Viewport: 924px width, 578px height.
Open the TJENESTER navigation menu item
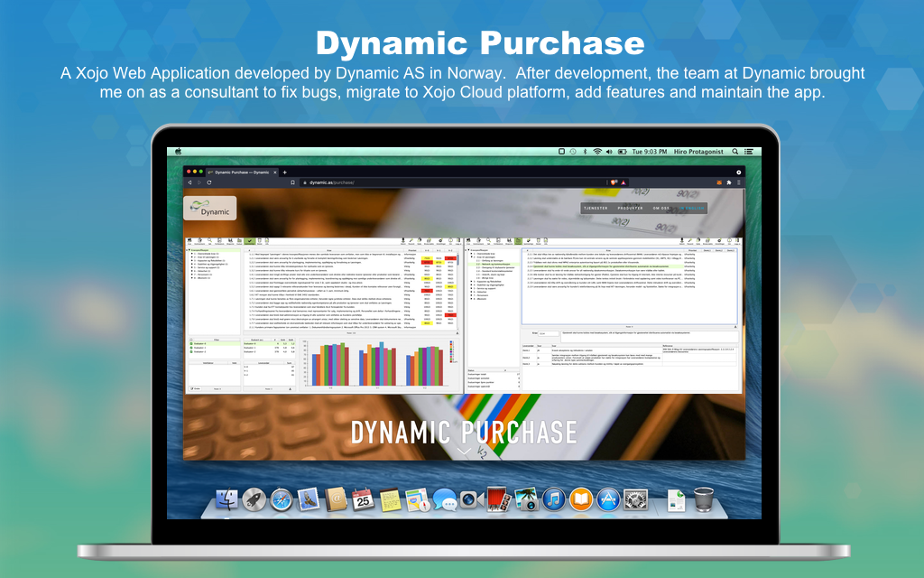pyautogui.click(x=595, y=208)
